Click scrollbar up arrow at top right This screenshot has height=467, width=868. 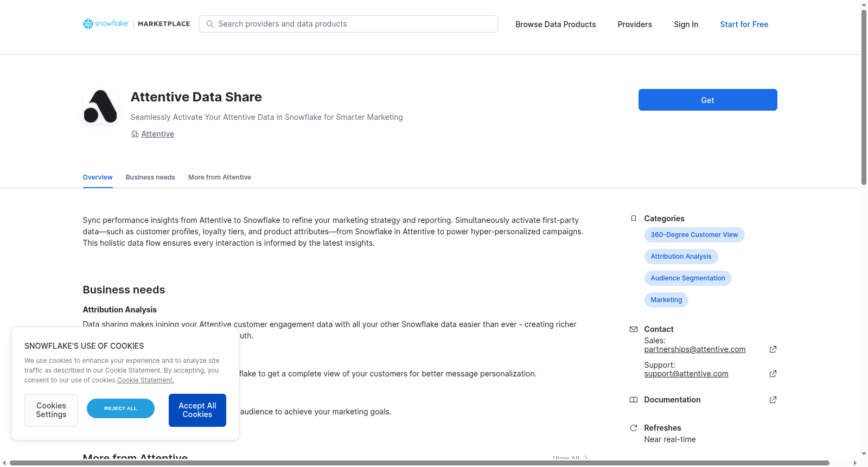pos(864,4)
